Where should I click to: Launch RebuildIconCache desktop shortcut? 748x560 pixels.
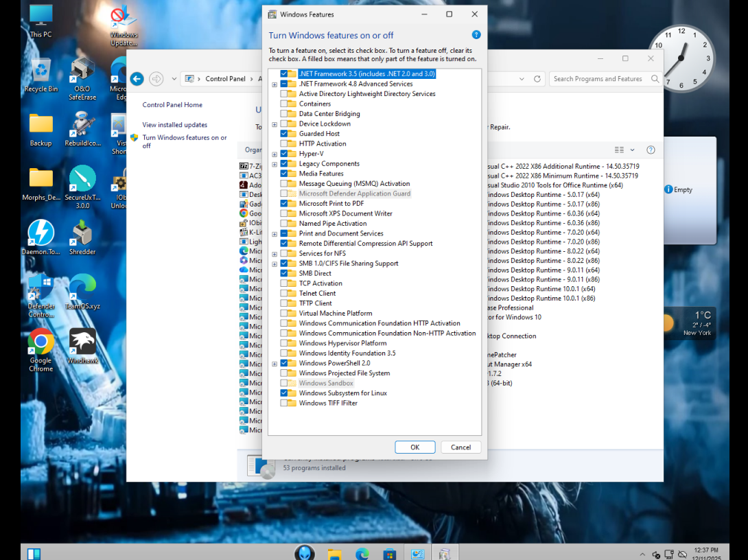click(82, 129)
